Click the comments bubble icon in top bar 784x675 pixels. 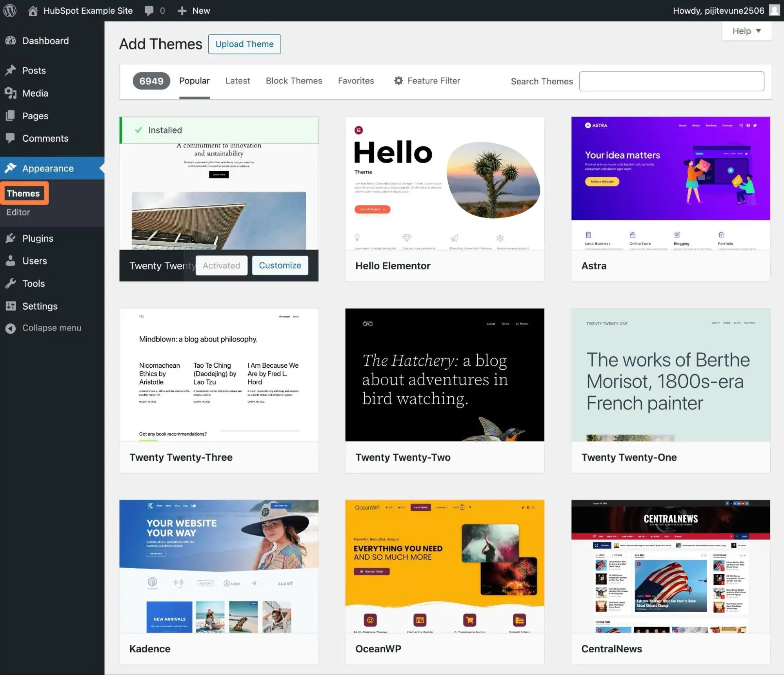(149, 11)
